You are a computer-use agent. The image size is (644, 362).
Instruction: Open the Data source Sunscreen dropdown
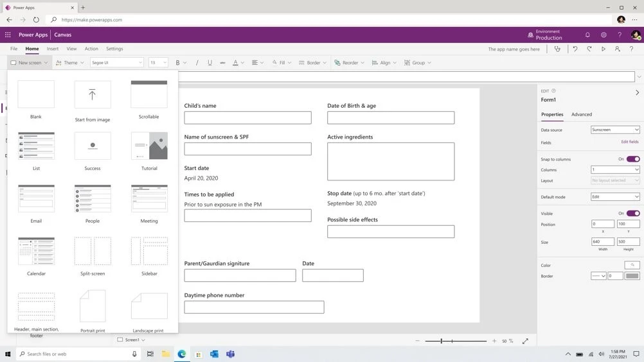tap(615, 130)
